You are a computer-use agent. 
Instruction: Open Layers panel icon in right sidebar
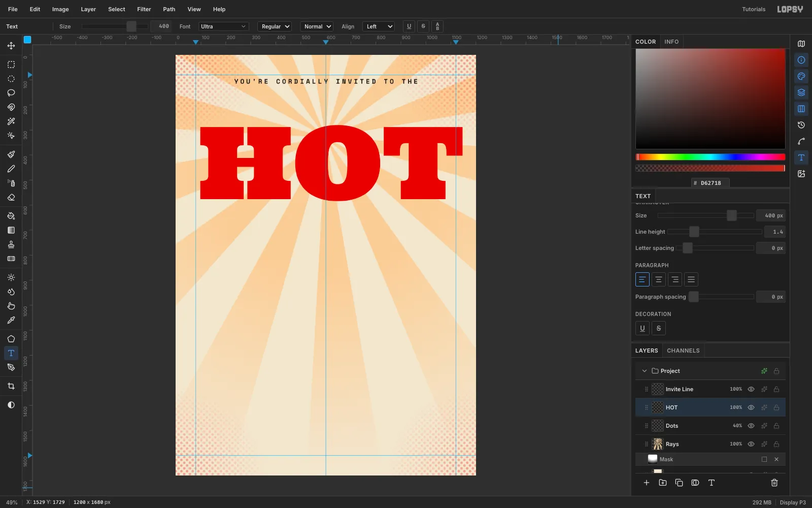[x=801, y=92]
